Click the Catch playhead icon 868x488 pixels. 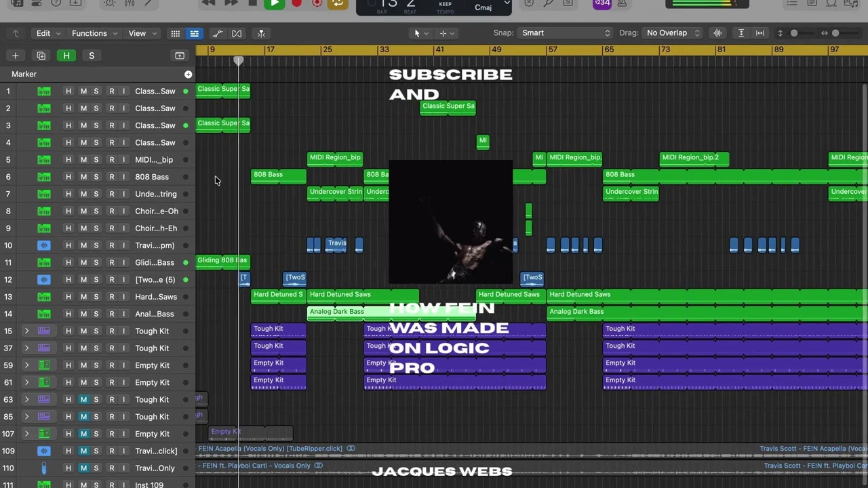click(261, 33)
